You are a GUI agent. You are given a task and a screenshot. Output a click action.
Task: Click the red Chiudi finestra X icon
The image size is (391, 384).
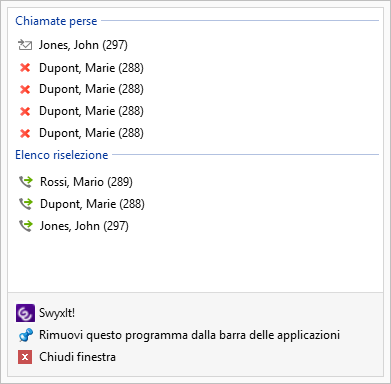coord(25,357)
